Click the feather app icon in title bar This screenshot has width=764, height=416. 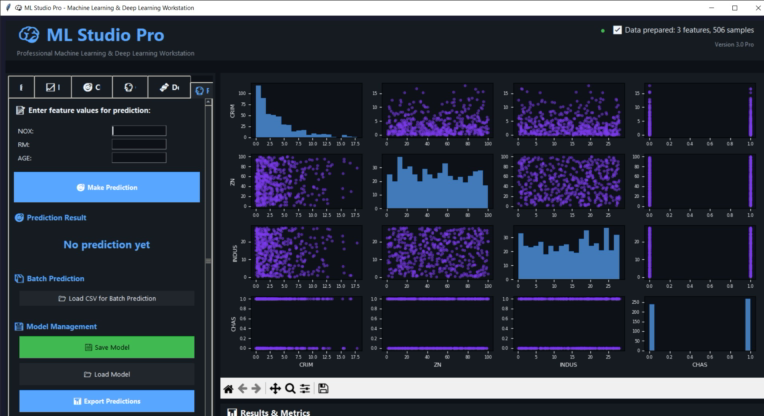pos(8,7)
